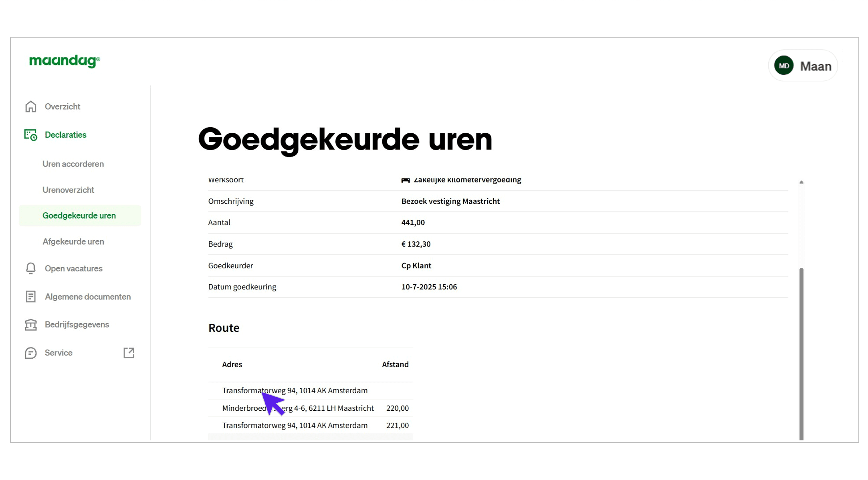Image resolution: width=868 pixels, height=480 pixels.
Task: Click the Goedgekeurde uren link
Action: [79, 215]
